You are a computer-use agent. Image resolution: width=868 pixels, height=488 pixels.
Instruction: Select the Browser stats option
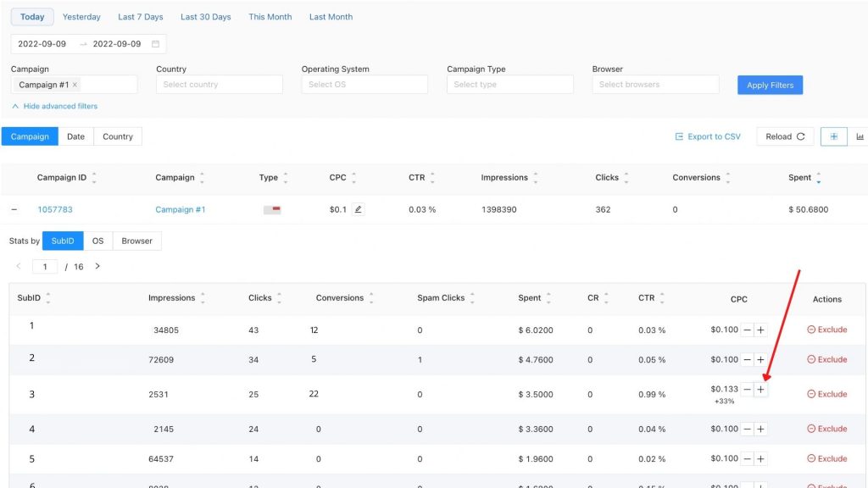coord(136,241)
